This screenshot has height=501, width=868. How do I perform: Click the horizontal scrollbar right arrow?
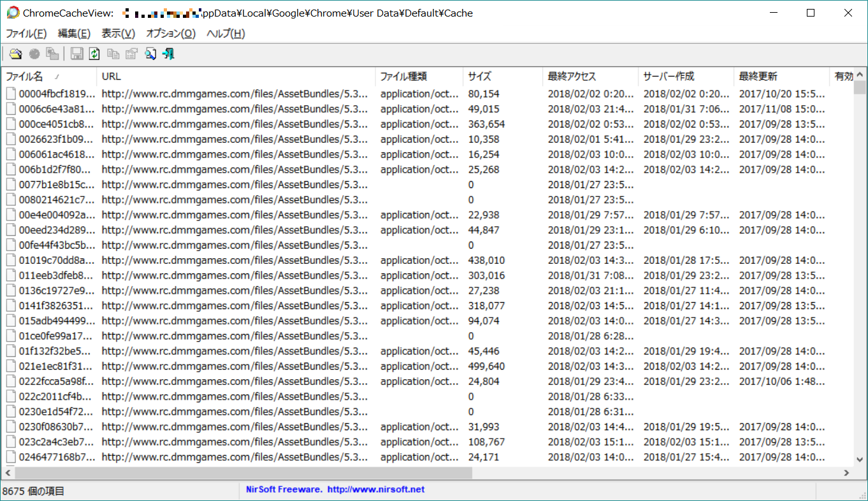point(847,473)
